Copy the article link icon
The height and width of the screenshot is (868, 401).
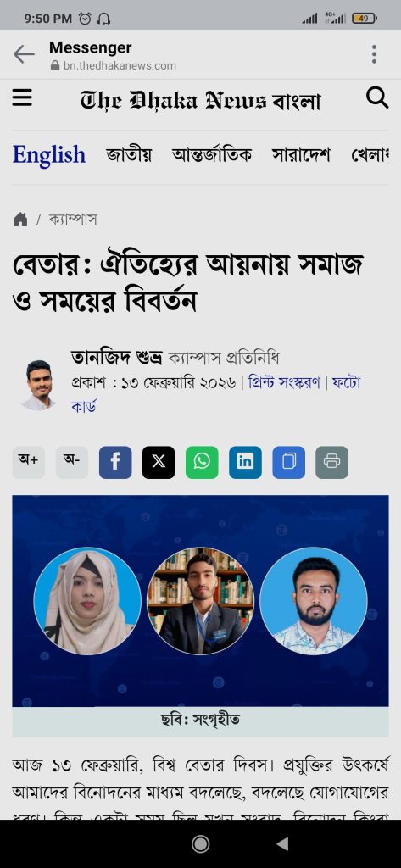288,462
